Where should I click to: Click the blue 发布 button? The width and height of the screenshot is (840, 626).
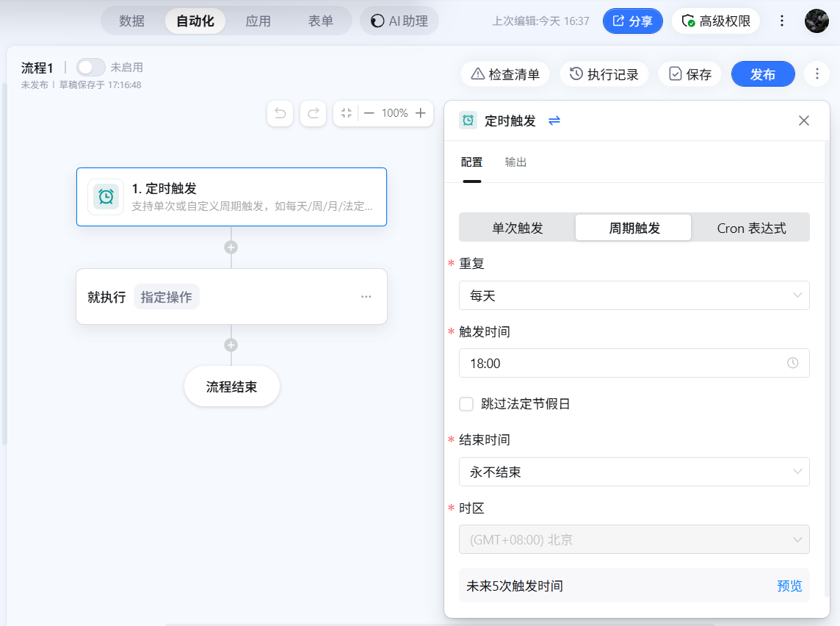pos(763,74)
